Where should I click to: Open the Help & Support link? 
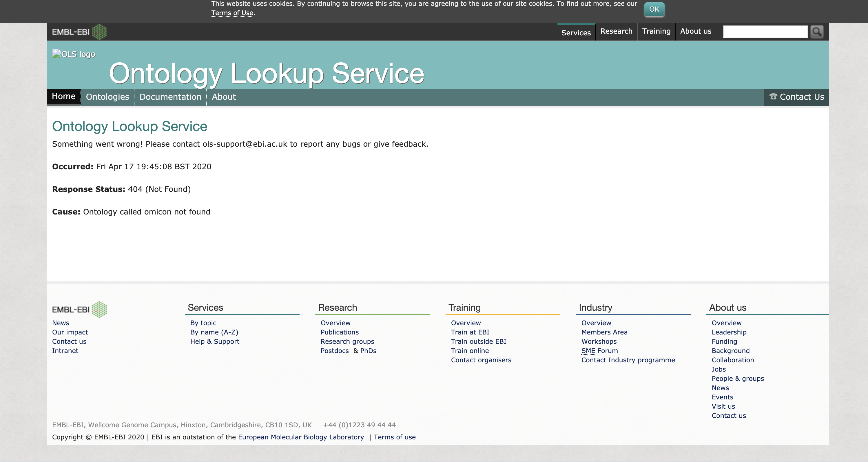215,341
